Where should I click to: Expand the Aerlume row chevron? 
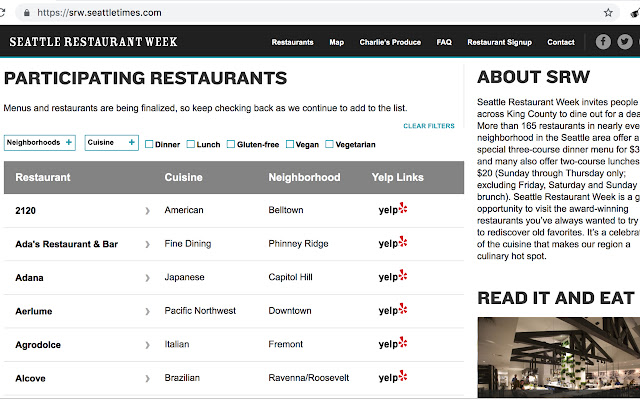pyautogui.click(x=147, y=311)
